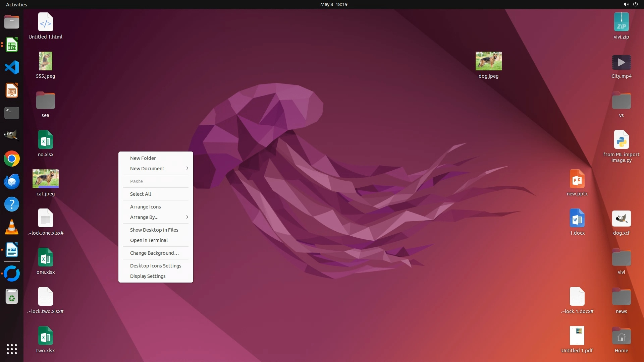Open the system power menu in the top bar
This screenshot has height=362, width=644.
pos(635,4)
